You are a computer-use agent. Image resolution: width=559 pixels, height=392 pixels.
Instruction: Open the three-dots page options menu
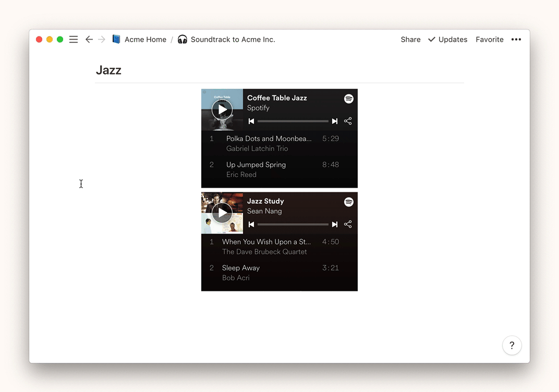516,40
